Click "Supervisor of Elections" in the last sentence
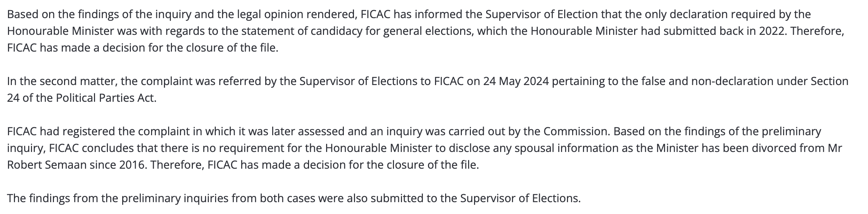Image resolution: width=868 pixels, height=214 pixels. pos(520,199)
